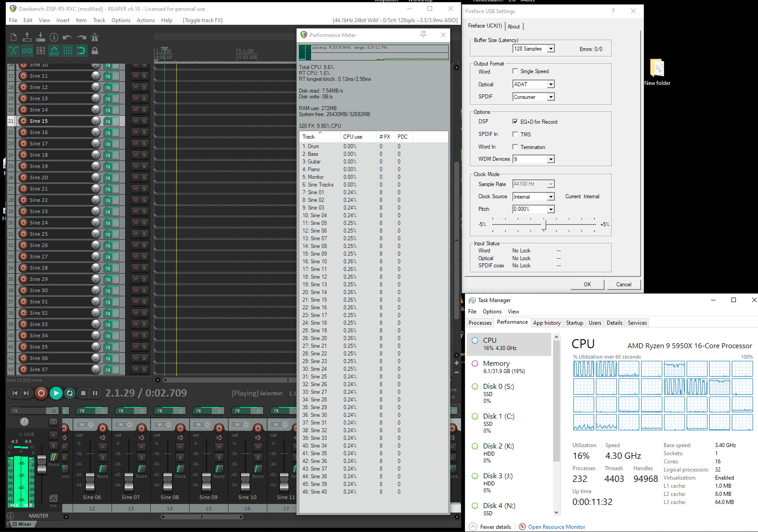Image resolution: width=758 pixels, height=532 pixels.
Task: Open the Actions menu in REAPER
Action: (145, 20)
